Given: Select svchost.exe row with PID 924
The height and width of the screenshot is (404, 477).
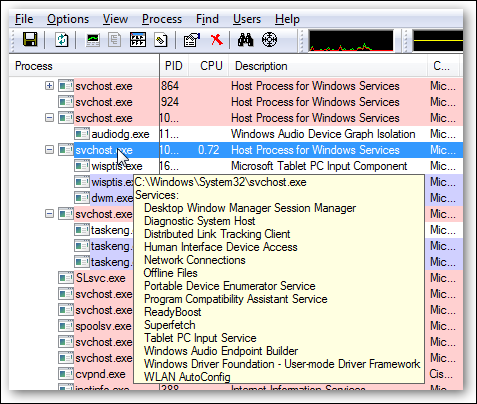Looking at the screenshot, I should tap(236, 102).
